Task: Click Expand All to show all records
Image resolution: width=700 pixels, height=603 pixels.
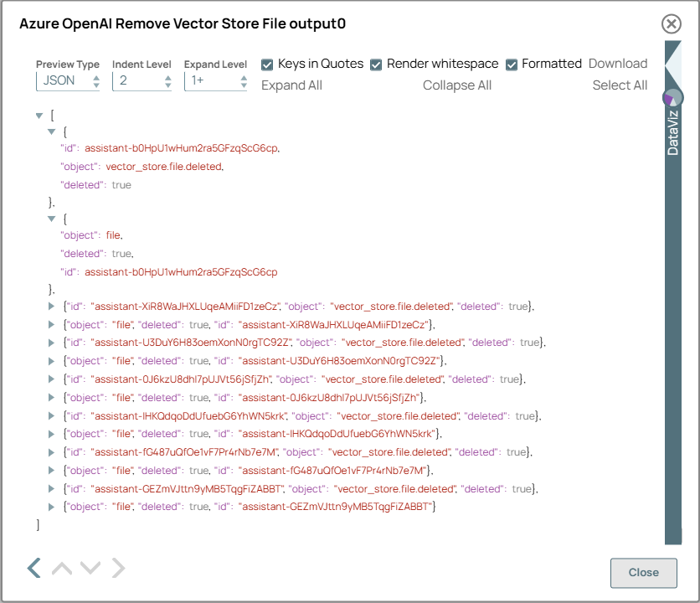Action: (290, 85)
